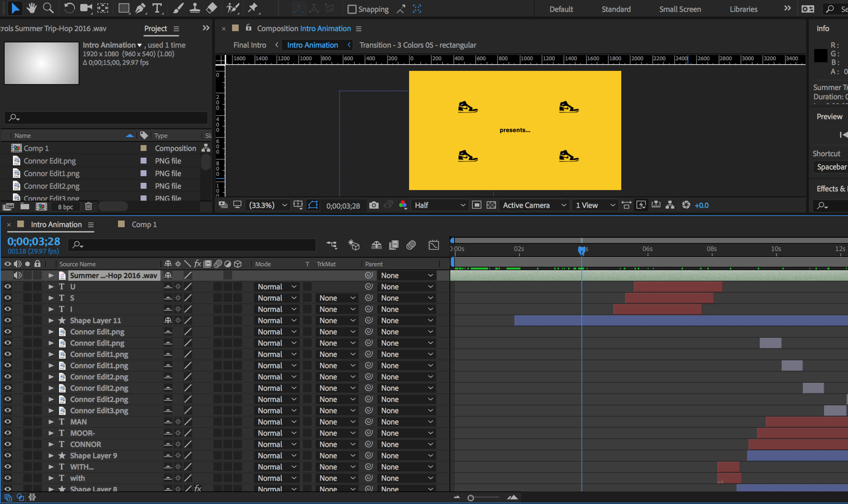The height and width of the screenshot is (504, 848).
Task: Switch to the Standard workspace
Action: click(616, 9)
